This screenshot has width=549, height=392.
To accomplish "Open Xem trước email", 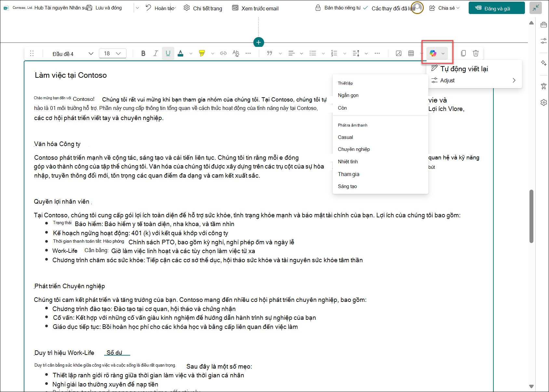I will click(x=255, y=8).
